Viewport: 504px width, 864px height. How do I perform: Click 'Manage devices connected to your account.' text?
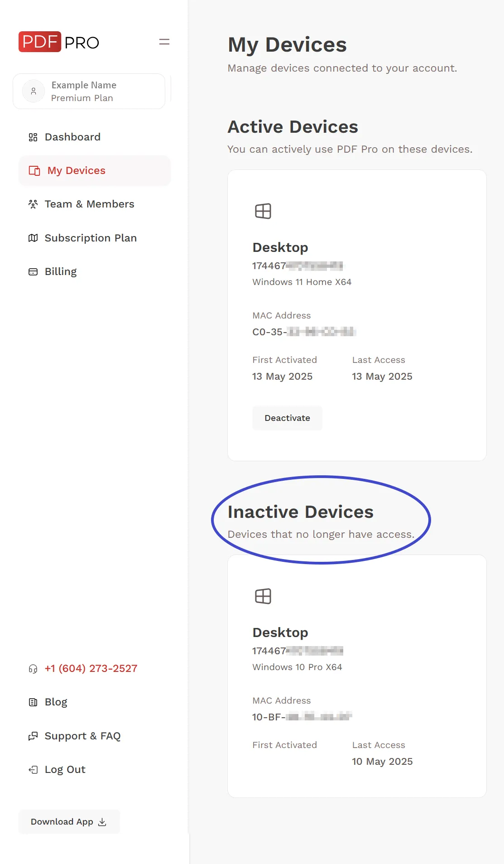tap(342, 68)
